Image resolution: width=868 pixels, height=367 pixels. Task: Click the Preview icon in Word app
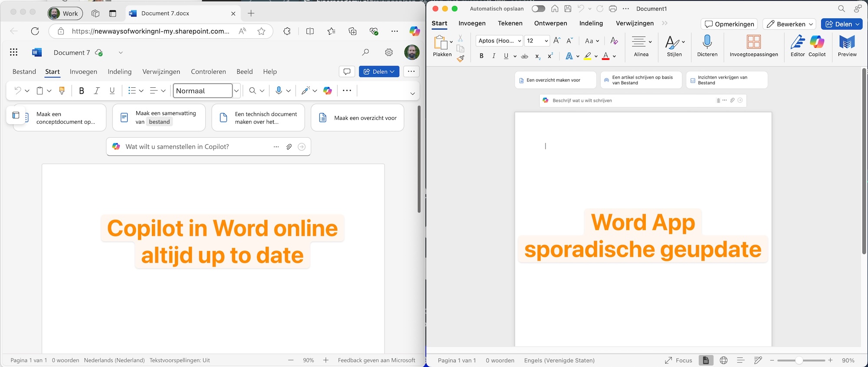pyautogui.click(x=847, y=46)
